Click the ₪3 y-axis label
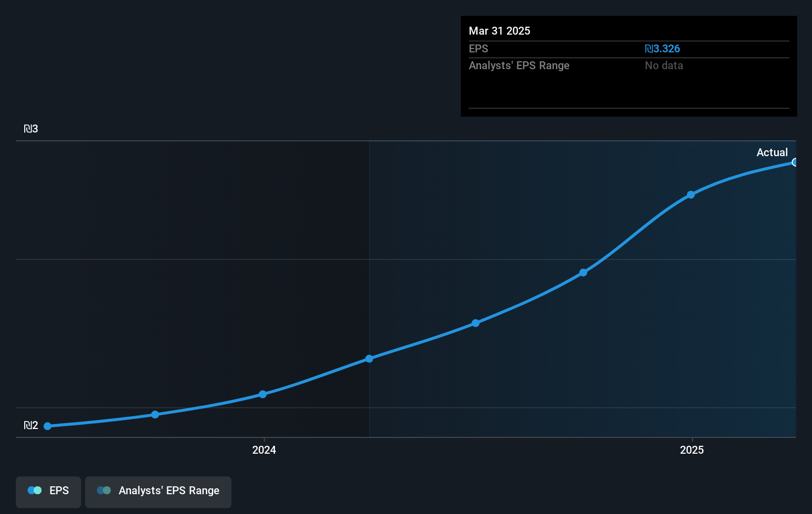 tap(31, 129)
